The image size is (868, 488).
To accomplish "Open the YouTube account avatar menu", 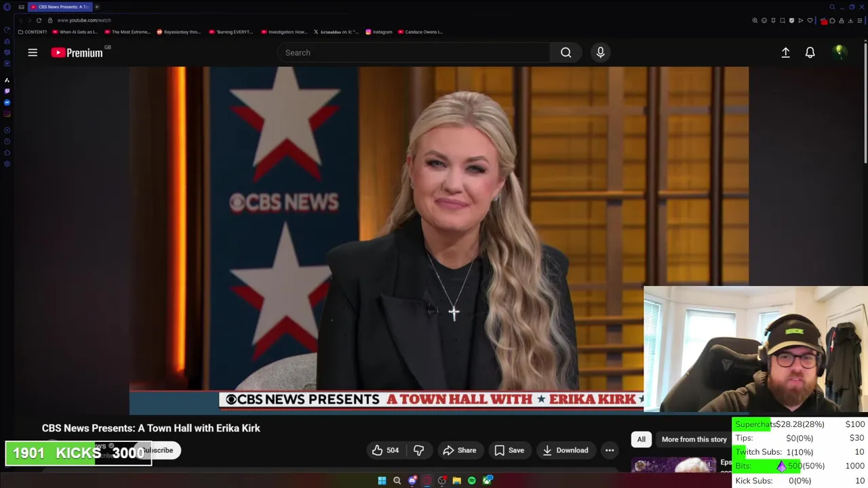I will tap(840, 52).
